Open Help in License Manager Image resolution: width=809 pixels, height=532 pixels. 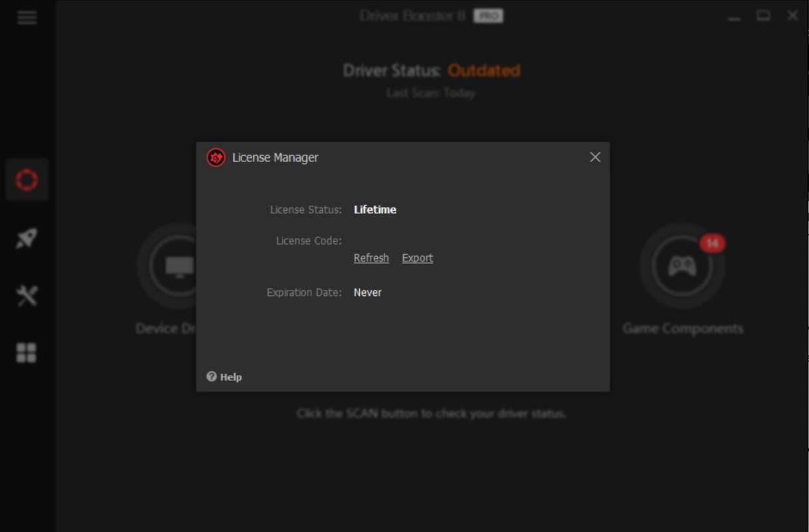224,377
